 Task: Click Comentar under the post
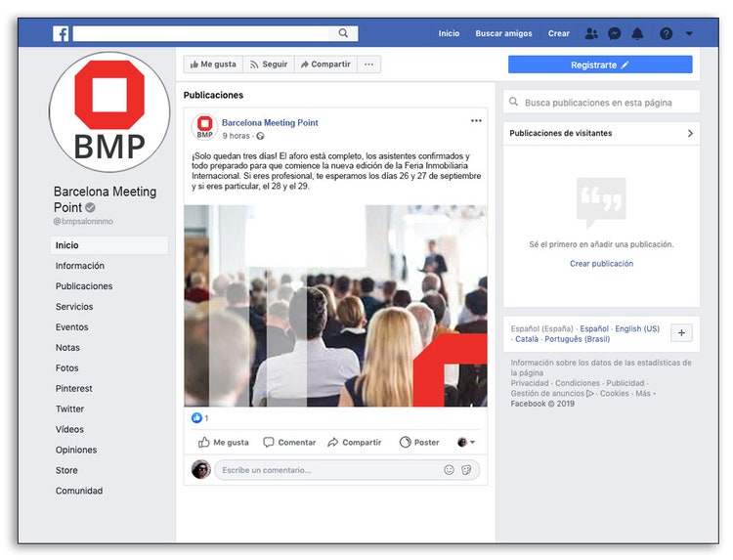click(x=289, y=442)
